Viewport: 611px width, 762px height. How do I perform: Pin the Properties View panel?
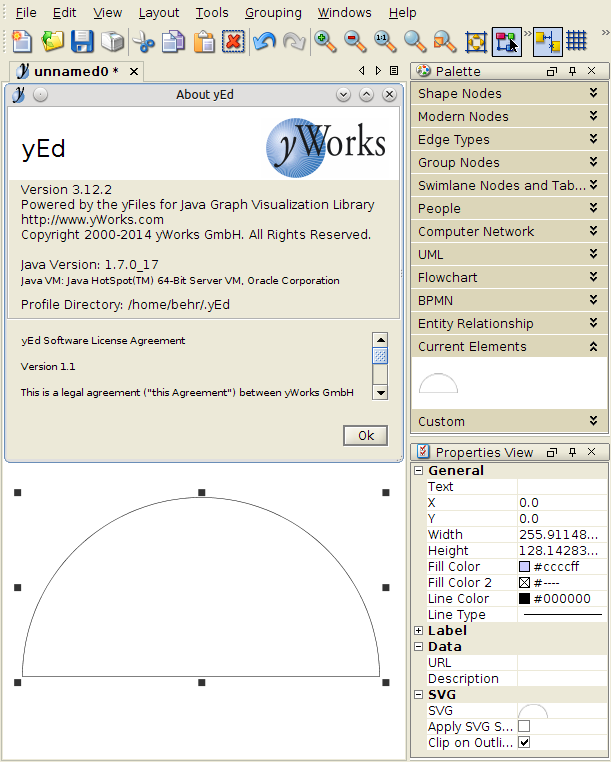pyautogui.click(x=573, y=452)
